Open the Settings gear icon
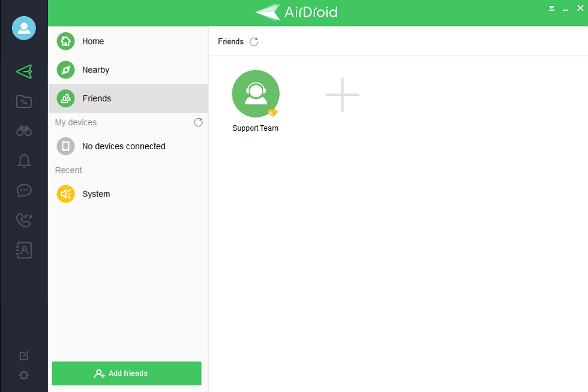This screenshot has width=588, height=392. tap(24, 375)
